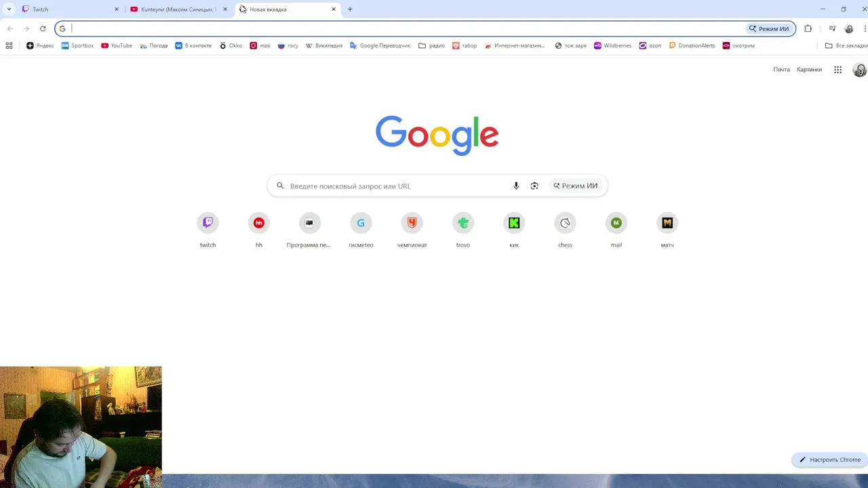The width and height of the screenshot is (868, 488).
Task: Open the twitch shortcut tile
Action: pos(208,230)
